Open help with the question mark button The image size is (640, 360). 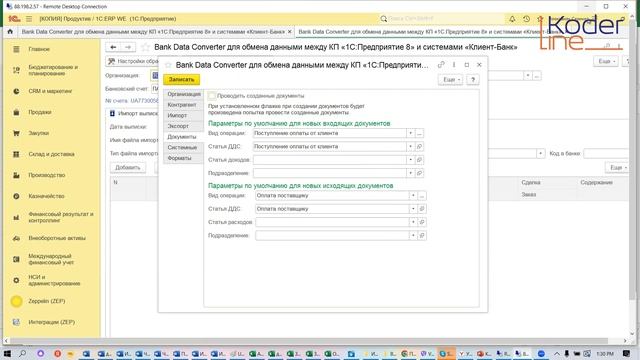pyautogui.click(x=473, y=80)
